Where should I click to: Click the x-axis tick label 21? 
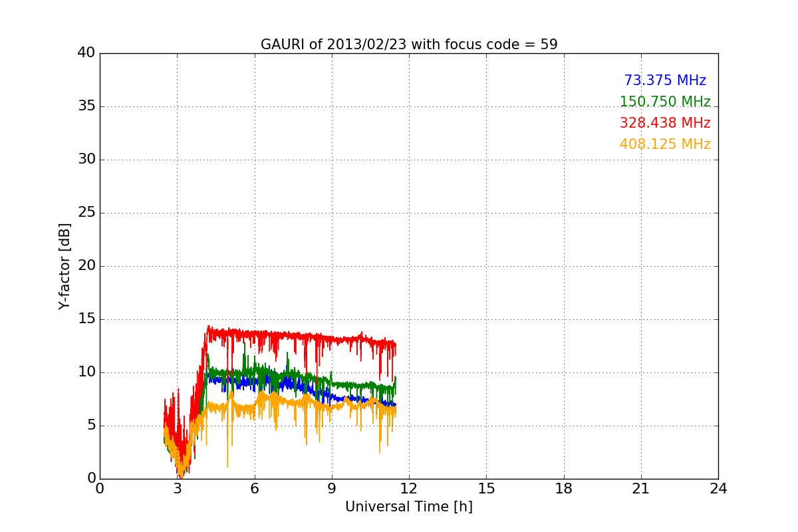[x=641, y=489]
